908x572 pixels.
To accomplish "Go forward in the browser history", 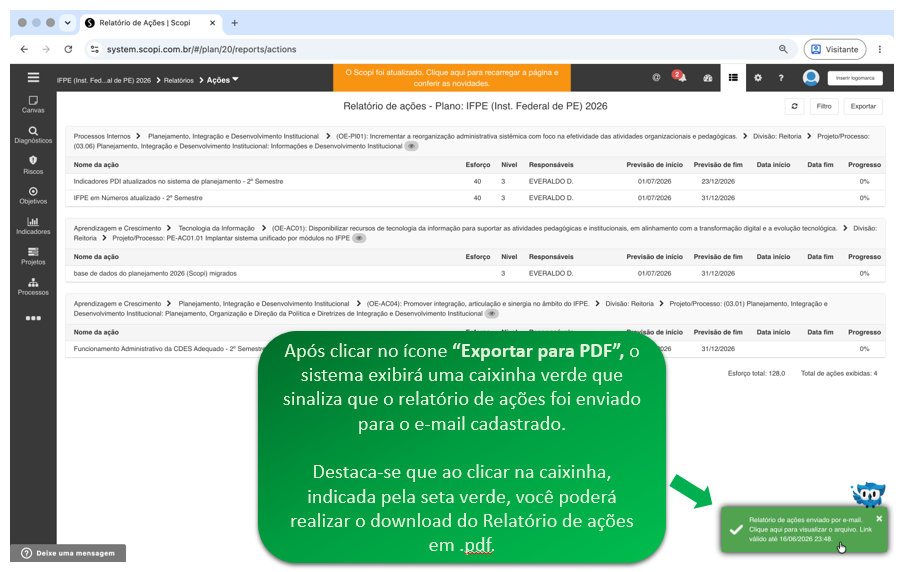I will pyautogui.click(x=46, y=49).
